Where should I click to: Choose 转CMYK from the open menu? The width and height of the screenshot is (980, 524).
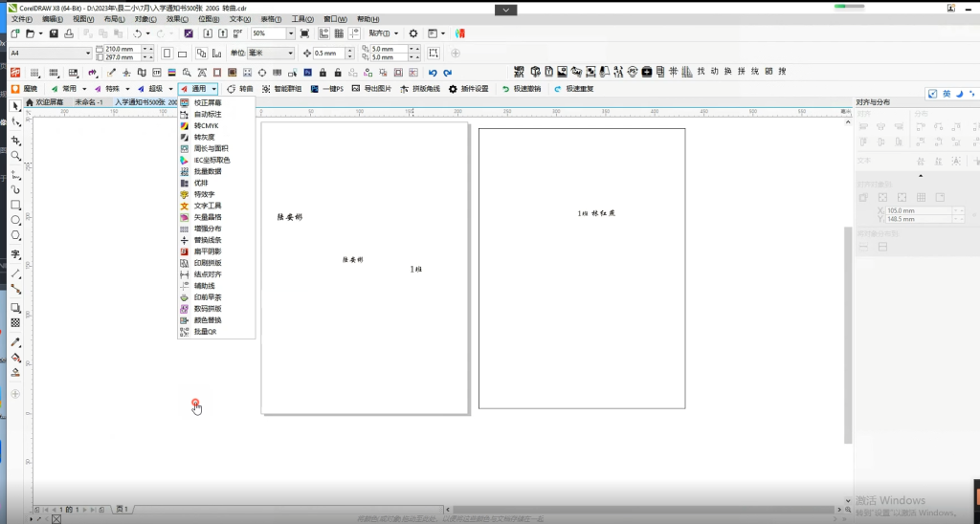click(x=207, y=125)
